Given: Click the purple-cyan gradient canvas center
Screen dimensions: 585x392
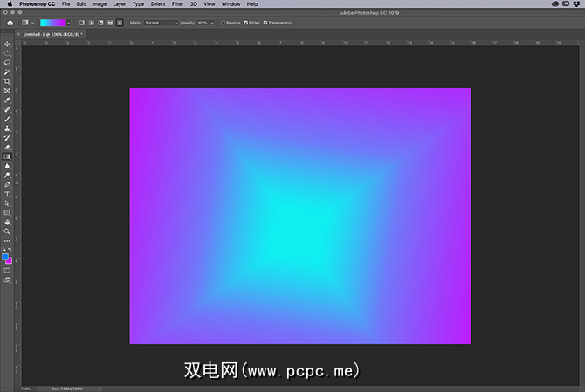Looking at the screenshot, I should [x=299, y=216].
